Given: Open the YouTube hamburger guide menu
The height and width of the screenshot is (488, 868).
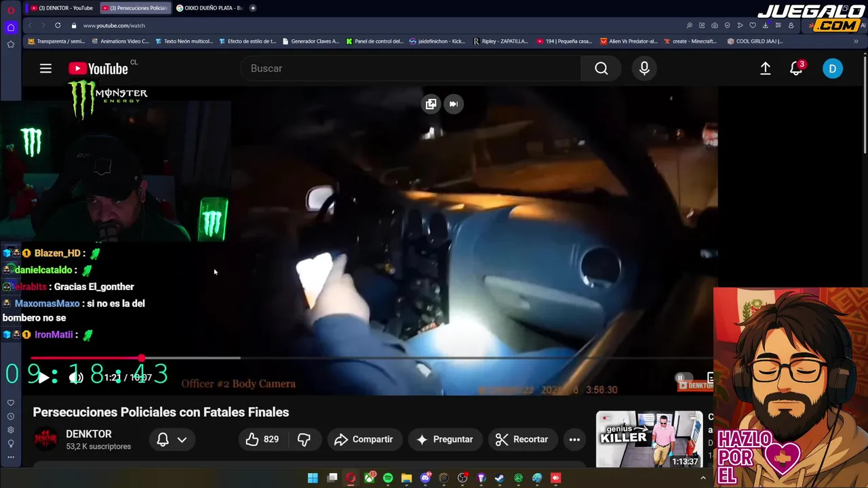Looking at the screenshot, I should (x=45, y=68).
